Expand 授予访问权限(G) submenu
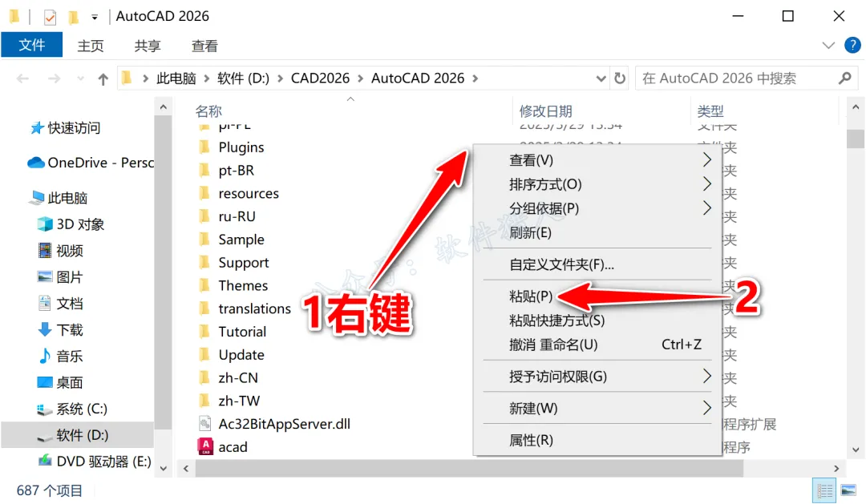This screenshot has height=504, width=866. click(x=707, y=377)
